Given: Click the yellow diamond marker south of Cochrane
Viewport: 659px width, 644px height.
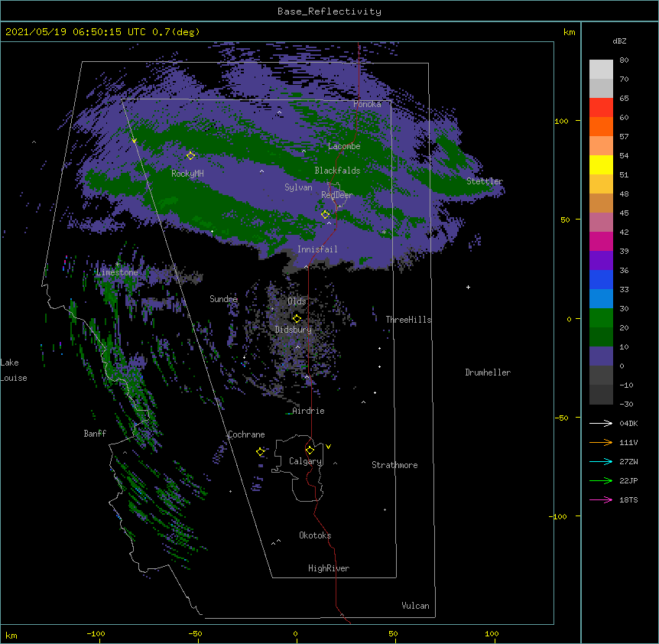Looking at the screenshot, I should point(260,452).
